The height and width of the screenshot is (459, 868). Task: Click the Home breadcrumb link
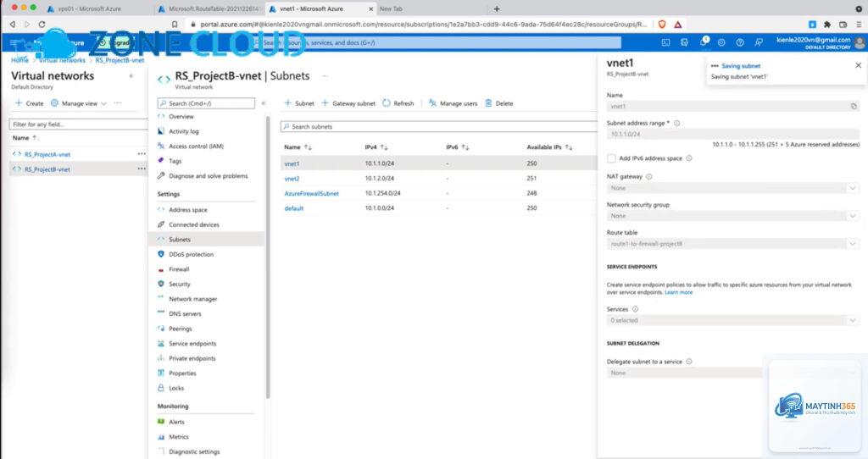(20, 60)
